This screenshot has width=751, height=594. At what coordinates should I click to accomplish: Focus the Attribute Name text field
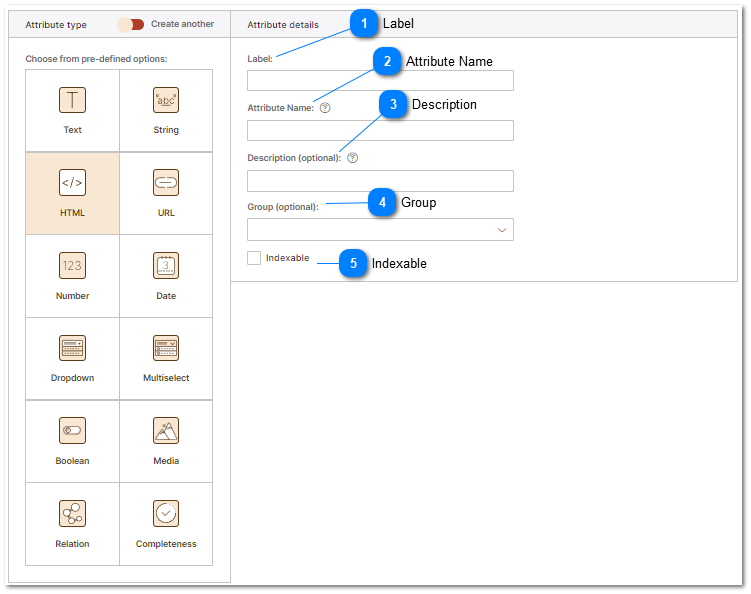pos(380,131)
